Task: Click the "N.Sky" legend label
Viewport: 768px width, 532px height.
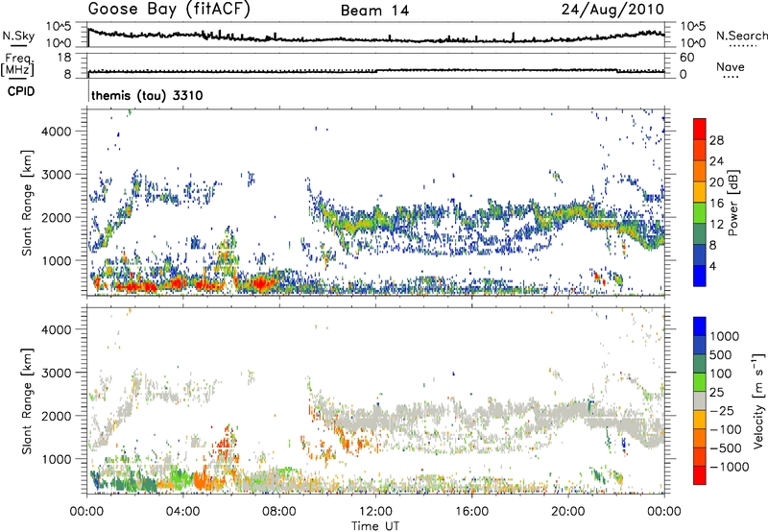Action: pyautogui.click(x=18, y=36)
